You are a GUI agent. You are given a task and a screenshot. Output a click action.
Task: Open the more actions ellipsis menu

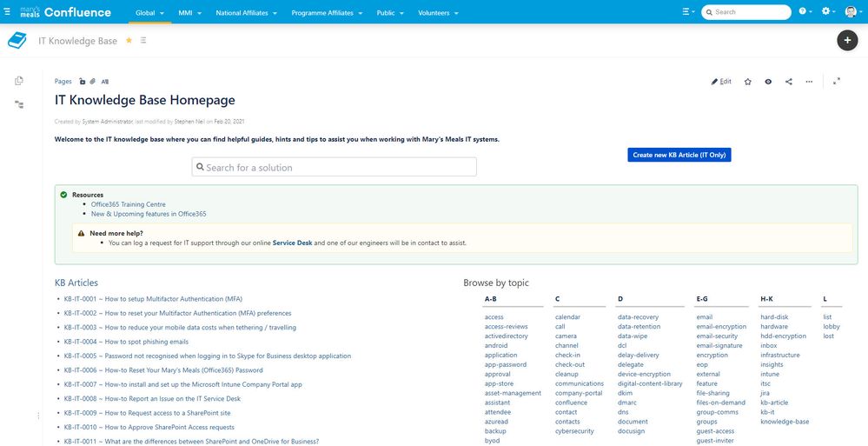pos(809,82)
